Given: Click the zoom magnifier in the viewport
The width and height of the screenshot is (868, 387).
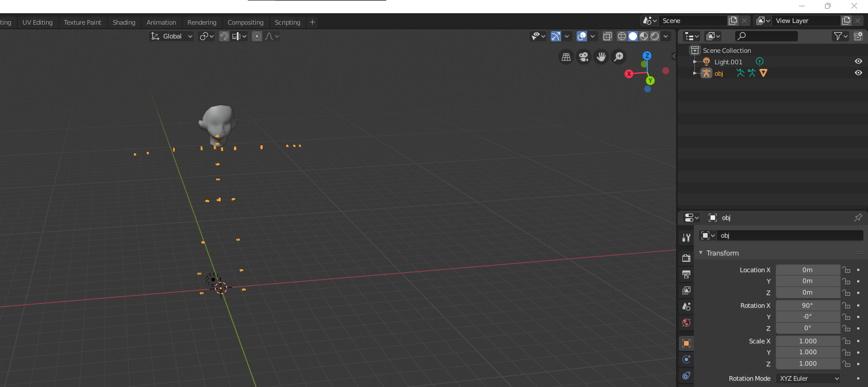Looking at the screenshot, I should pyautogui.click(x=619, y=57).
